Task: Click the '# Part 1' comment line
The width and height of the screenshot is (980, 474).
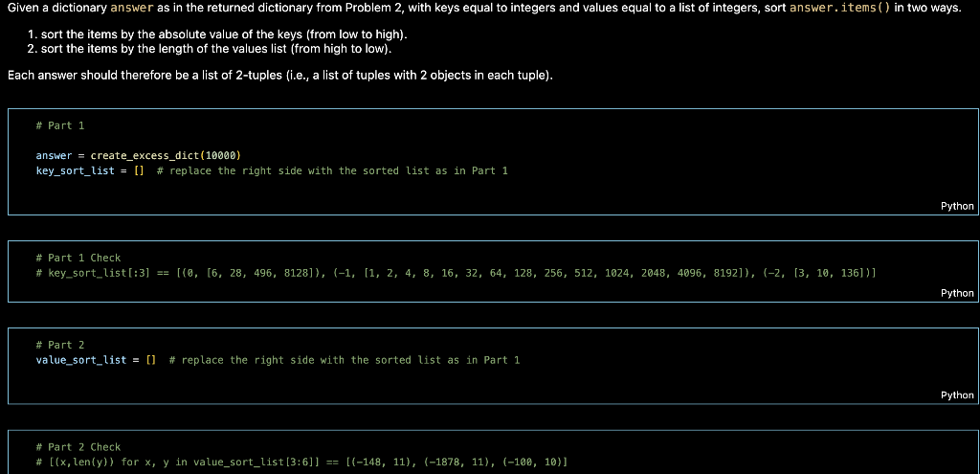Action: (x=60, y=125)
